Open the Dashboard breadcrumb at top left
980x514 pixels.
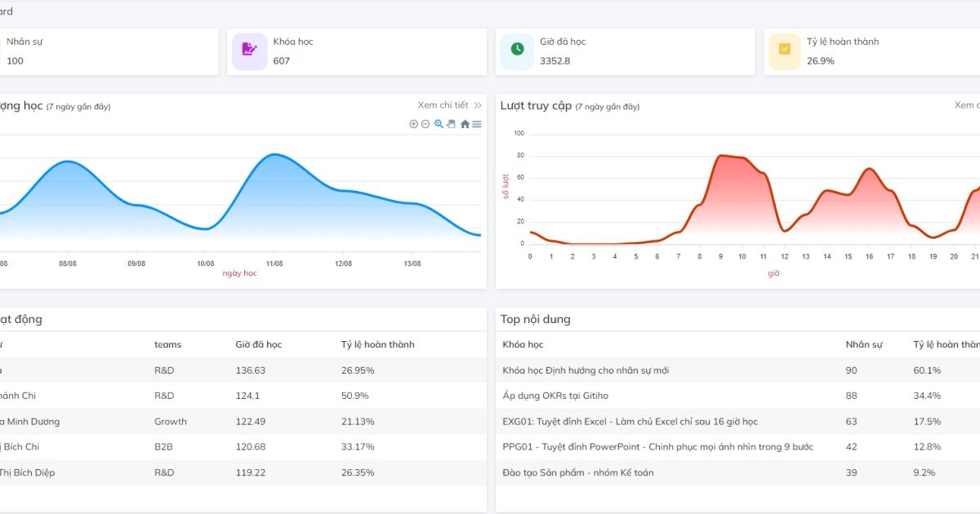tap(7, 11)
